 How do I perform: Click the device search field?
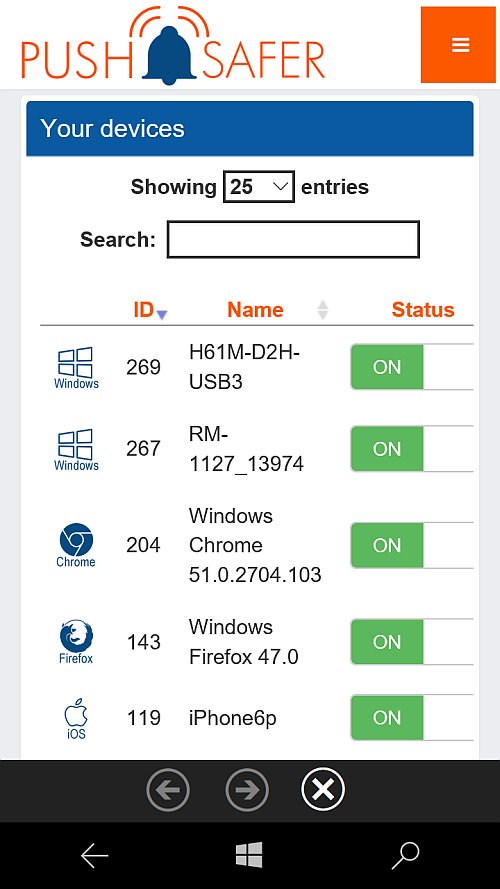click(293, 239)
